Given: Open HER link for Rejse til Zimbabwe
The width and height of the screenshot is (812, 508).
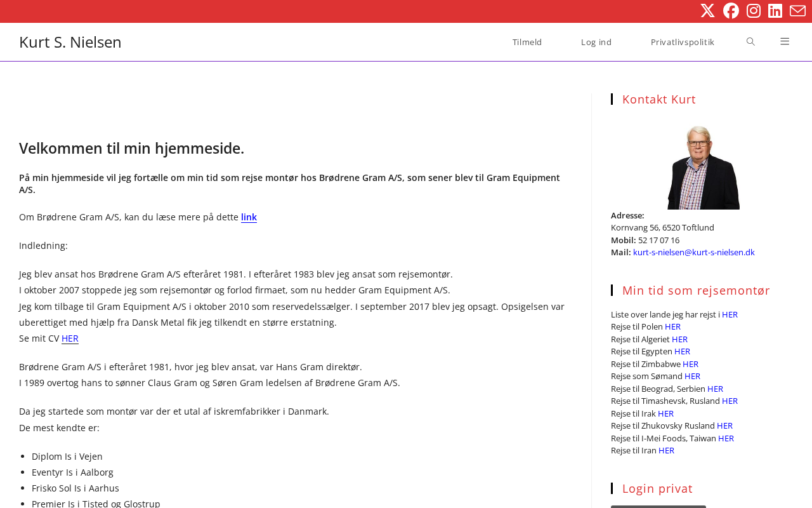Looking at the screenshot, I should pyautogui.click(x=690, y=364).
